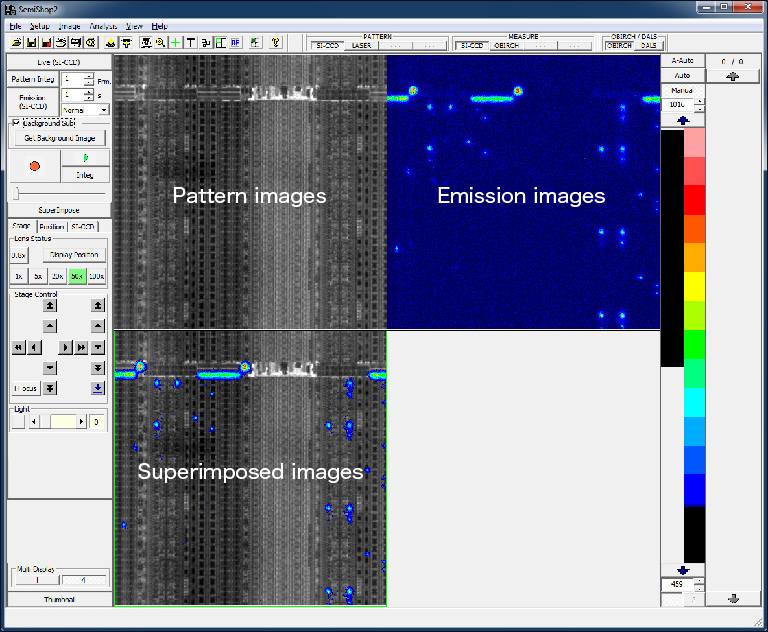Select the 50x lens magnification

coord(77,276)
